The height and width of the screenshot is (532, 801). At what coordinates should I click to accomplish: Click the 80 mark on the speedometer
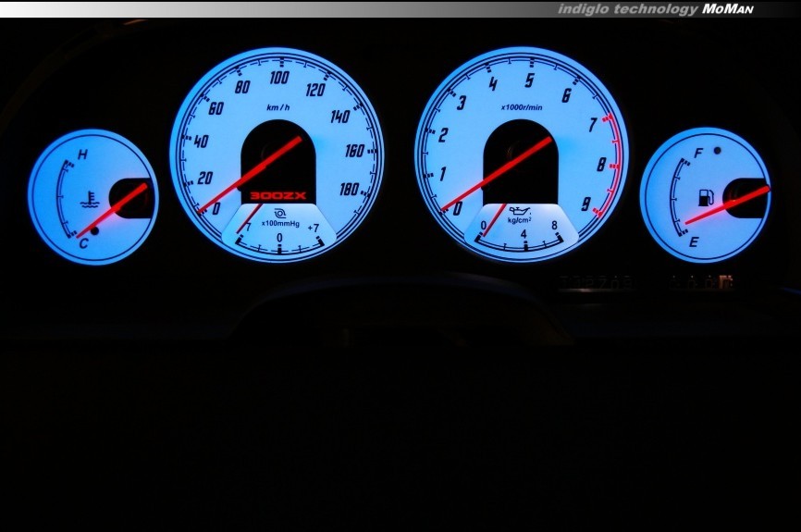pyautogui.click(x=242, y=87)
